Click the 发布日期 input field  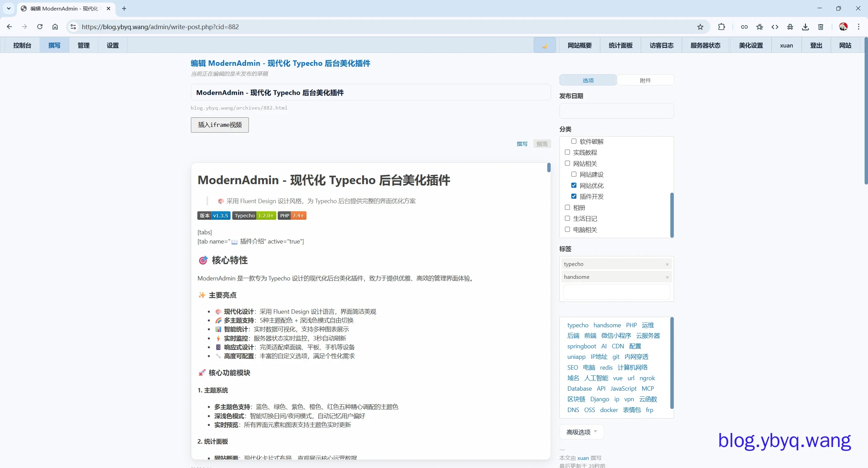[x=616, y=111]
